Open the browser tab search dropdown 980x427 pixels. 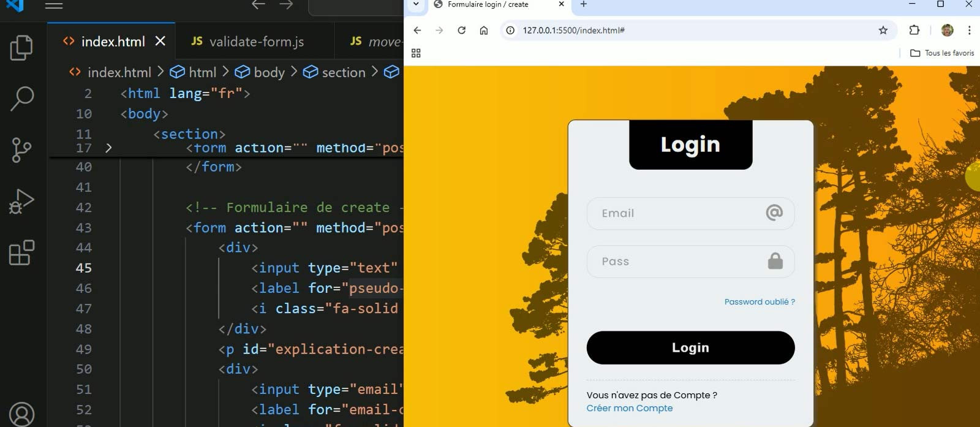coord(416,5)
